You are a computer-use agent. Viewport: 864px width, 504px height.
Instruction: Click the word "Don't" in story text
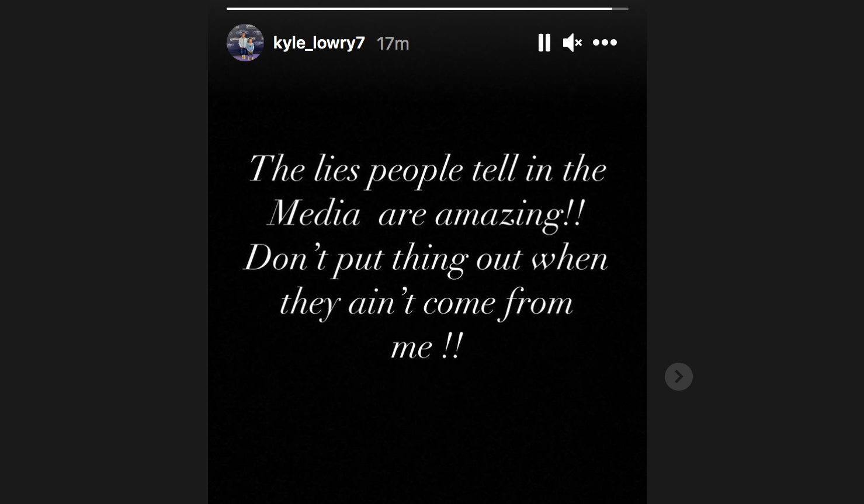(285, 258)
